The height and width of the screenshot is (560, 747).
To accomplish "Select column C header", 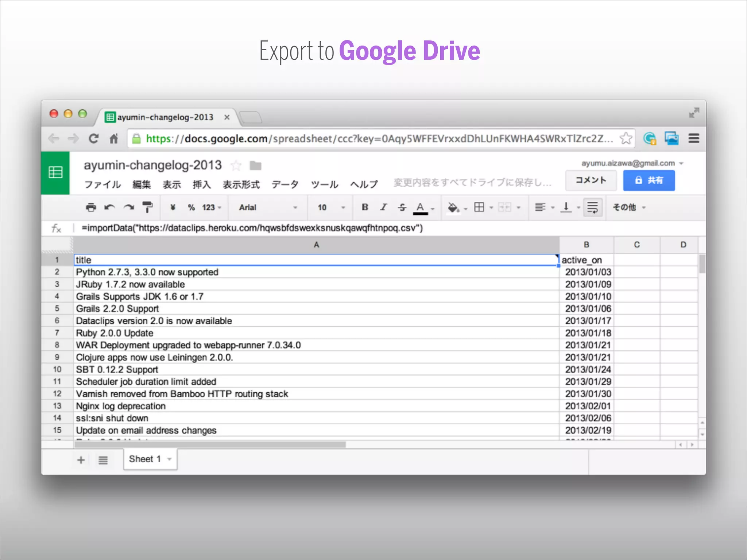I will [x=637, y=245].
